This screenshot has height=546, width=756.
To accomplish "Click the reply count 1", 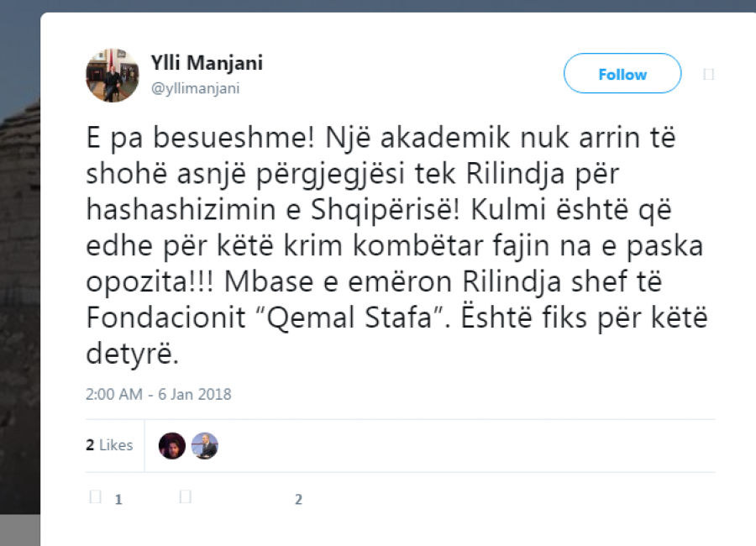I will pos(118,499).
